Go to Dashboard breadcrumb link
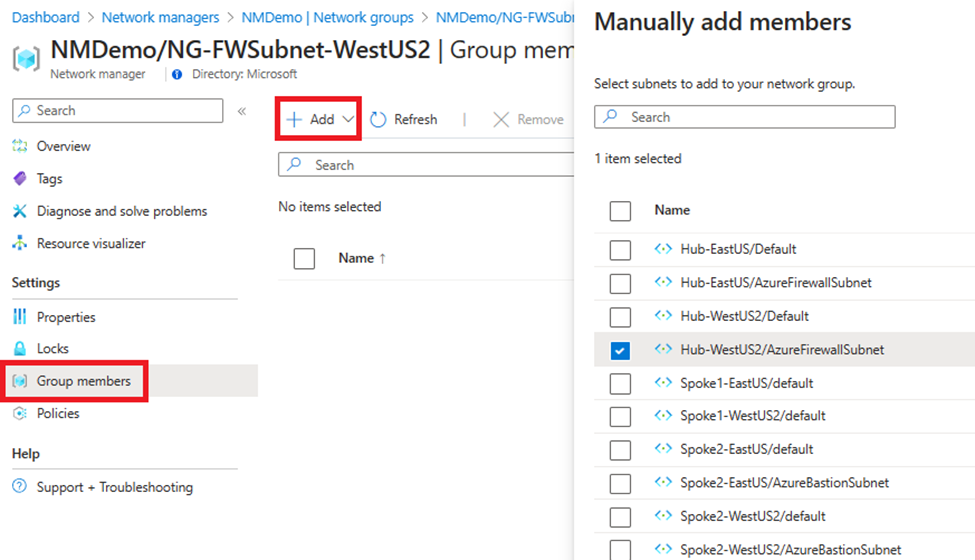 46,17
